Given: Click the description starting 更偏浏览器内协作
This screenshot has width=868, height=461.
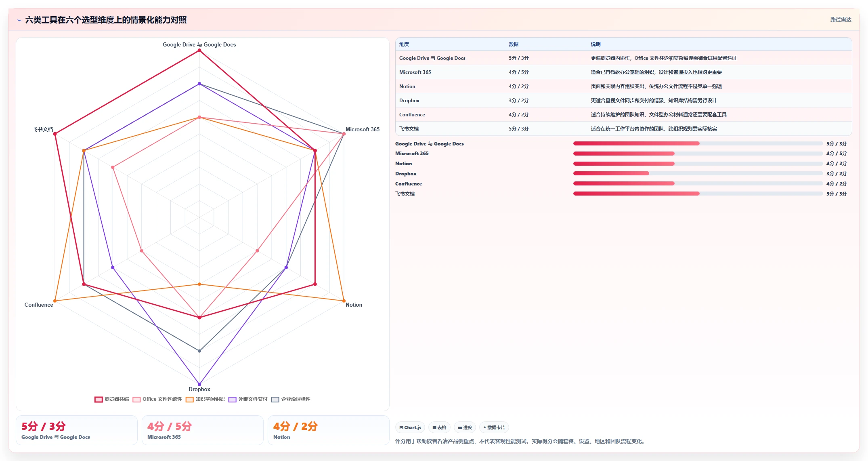Looking at the screenshot, I should pos(664,58).
